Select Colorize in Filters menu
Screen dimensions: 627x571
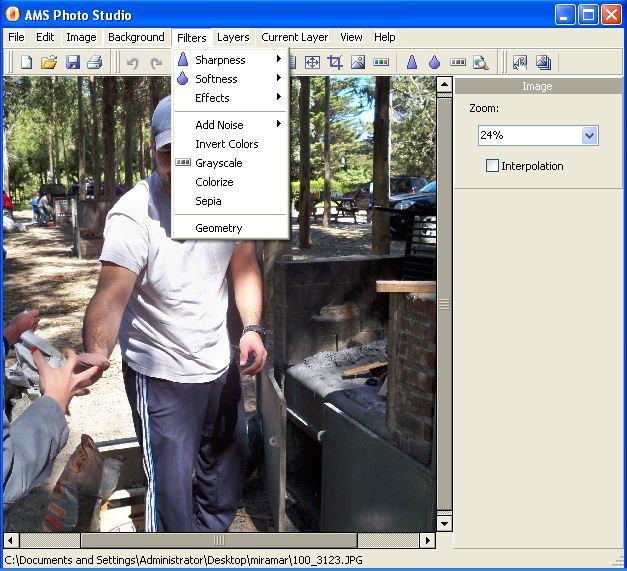click(x=232, y=182)
